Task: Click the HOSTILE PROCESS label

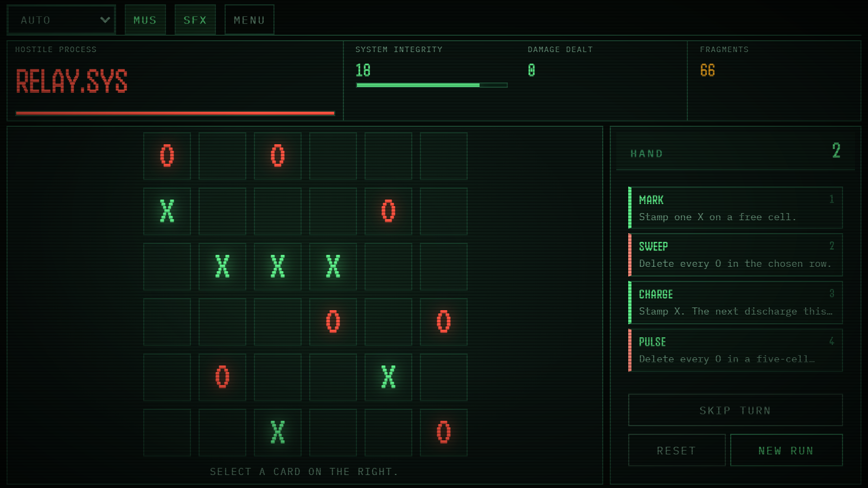Action: point(56,49)
